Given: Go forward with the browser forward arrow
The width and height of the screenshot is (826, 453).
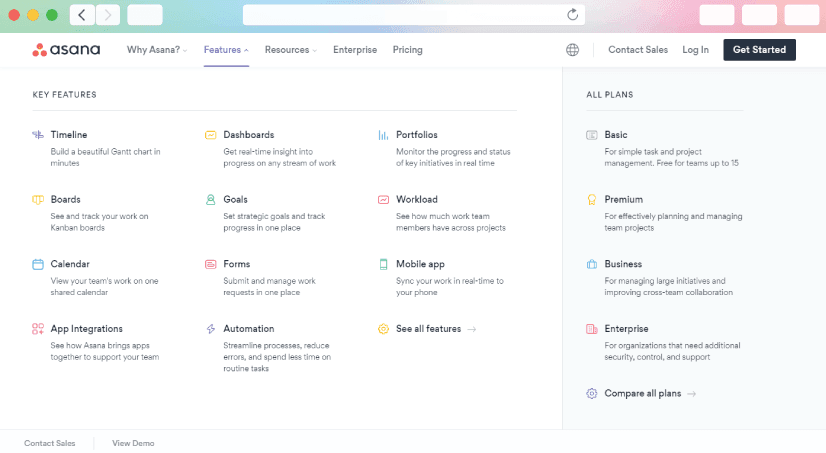Looking at the screenshot, I should click(x=108, y=15).
